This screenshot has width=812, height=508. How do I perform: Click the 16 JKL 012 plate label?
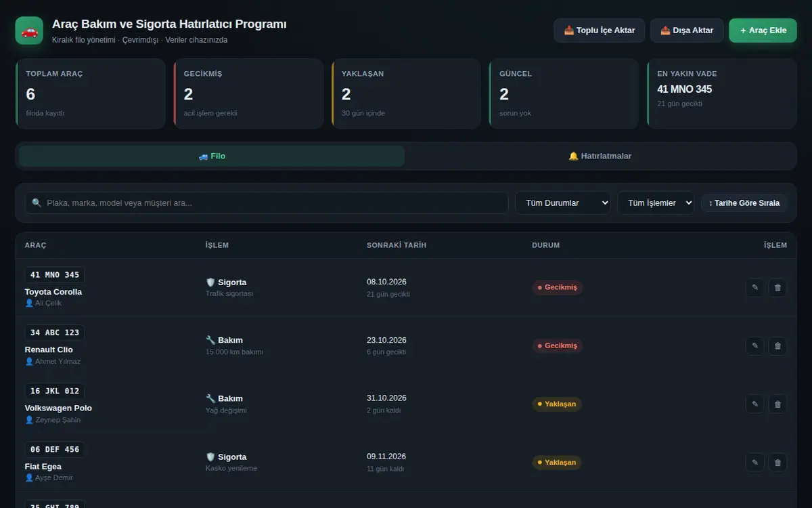[x=55, y=391]
